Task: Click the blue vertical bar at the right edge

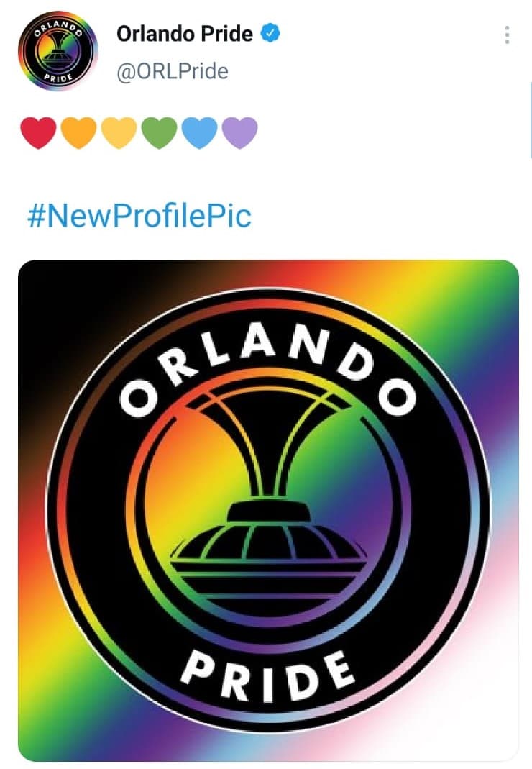Action: coord(531,120)
